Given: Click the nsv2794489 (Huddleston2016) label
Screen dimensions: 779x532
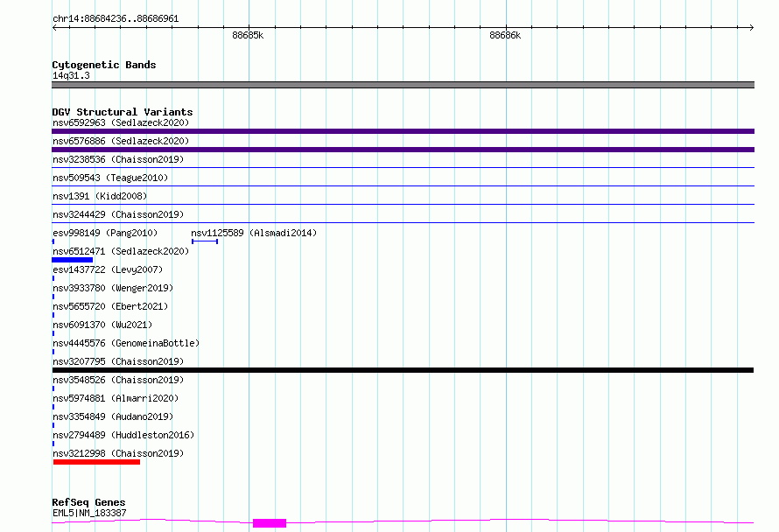Looking at the screenshot, I should [123, 435].
